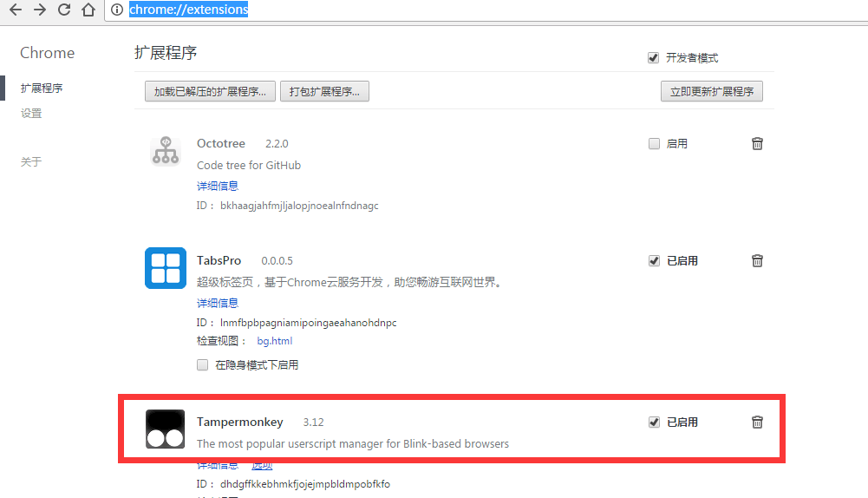Go back with the browser back arrow
Image resolution: width=868 pixels, height=498 pixels.
(16, 10)
